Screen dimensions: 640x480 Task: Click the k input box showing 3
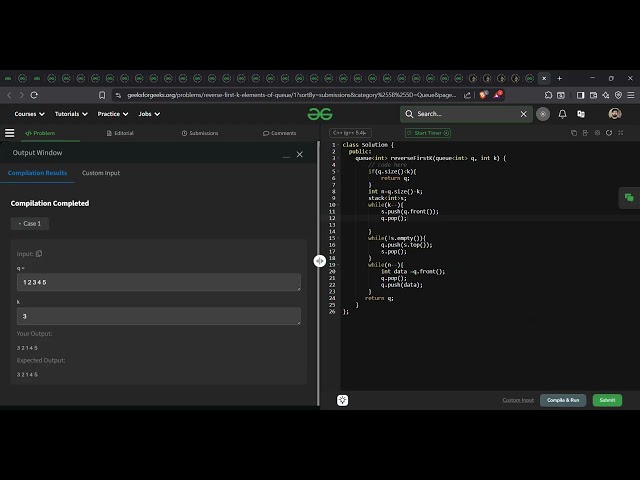coord(159,316)
